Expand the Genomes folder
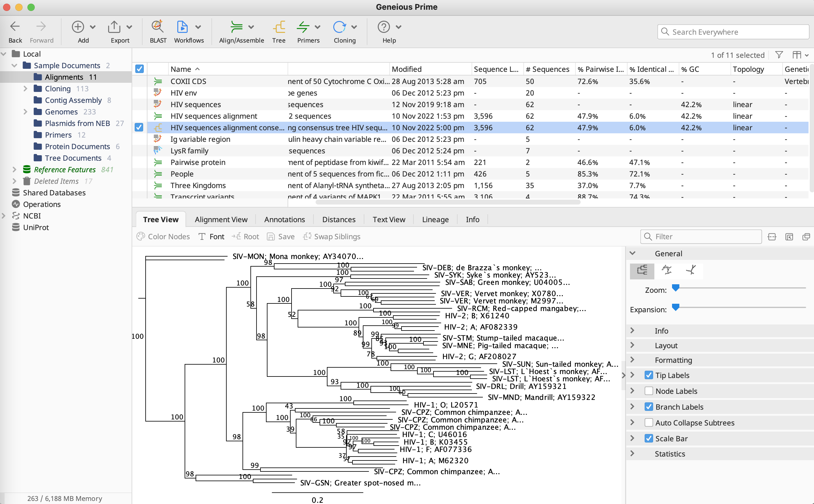The height and width of the screenshot is (504, 814). [x=25, y=112]
